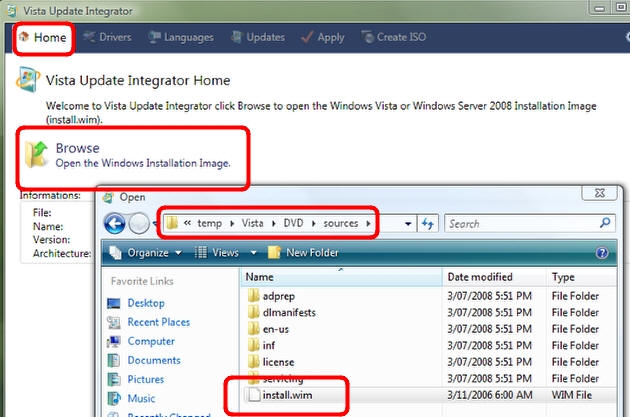This screenshot has width=630, height=417.
Task: Minimize the Vista Update Integrator window
Action: pos(599,8)
